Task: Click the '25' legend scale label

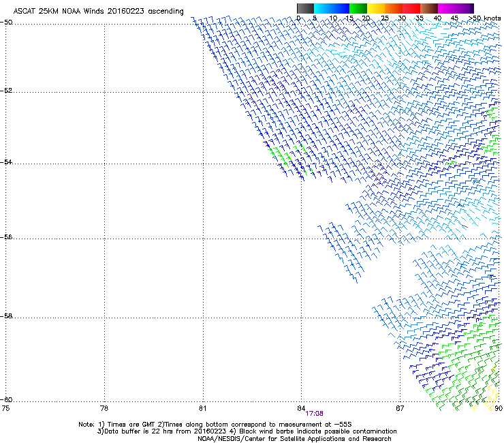Action: (x=384, y=18)
